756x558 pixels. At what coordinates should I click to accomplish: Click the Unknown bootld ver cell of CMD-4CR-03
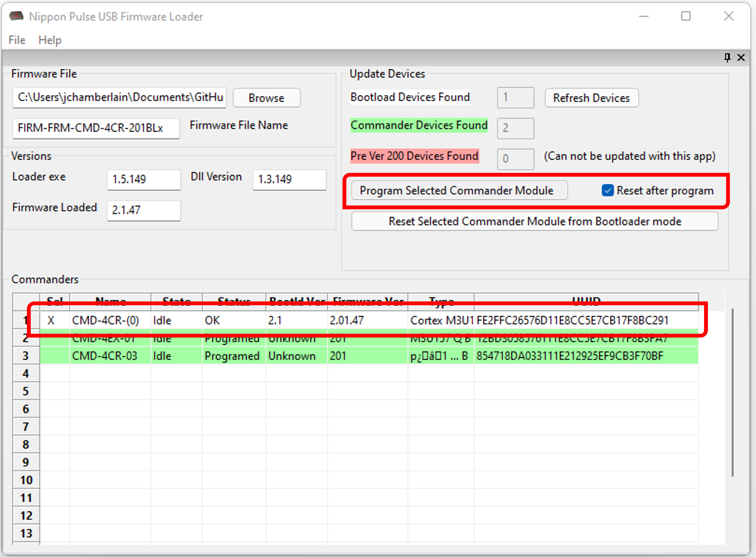296,356
